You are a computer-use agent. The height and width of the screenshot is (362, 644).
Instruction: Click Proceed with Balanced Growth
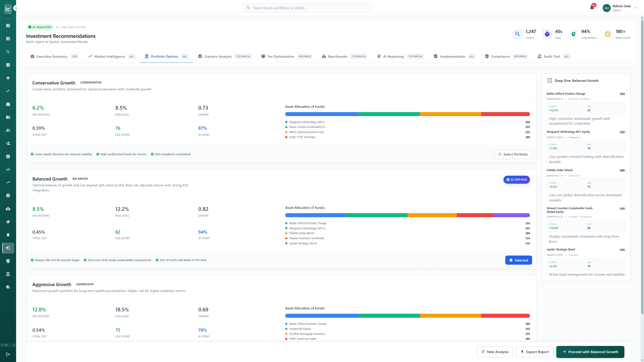590,351
